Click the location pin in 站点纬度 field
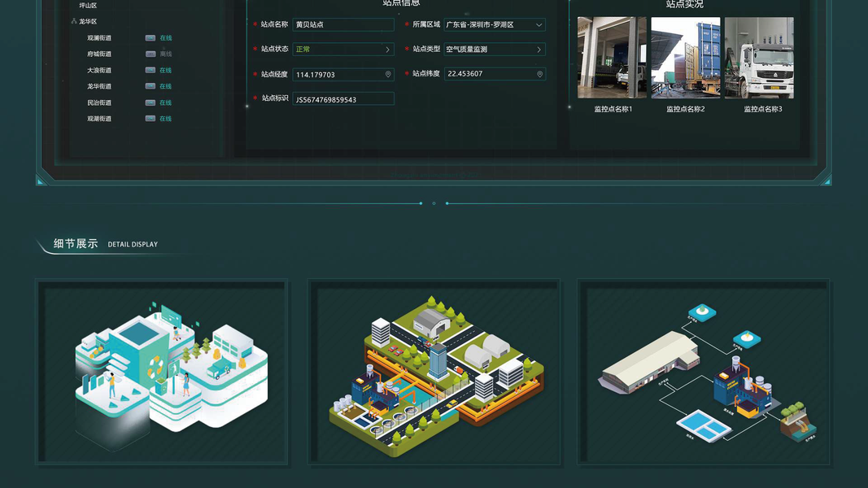Image resolution: width=868 pixels, height=488 pixels. click(539, 73)
